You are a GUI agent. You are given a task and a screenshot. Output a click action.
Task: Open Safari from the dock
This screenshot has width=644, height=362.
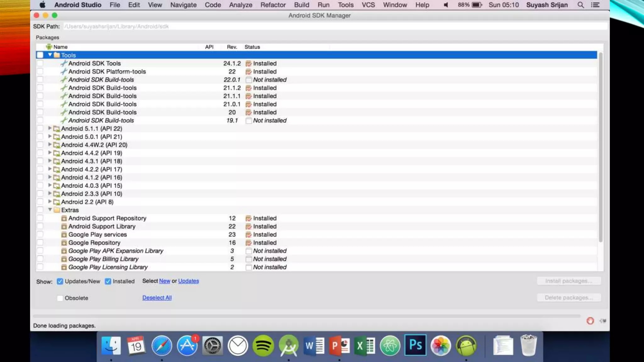tap(162, 345)
